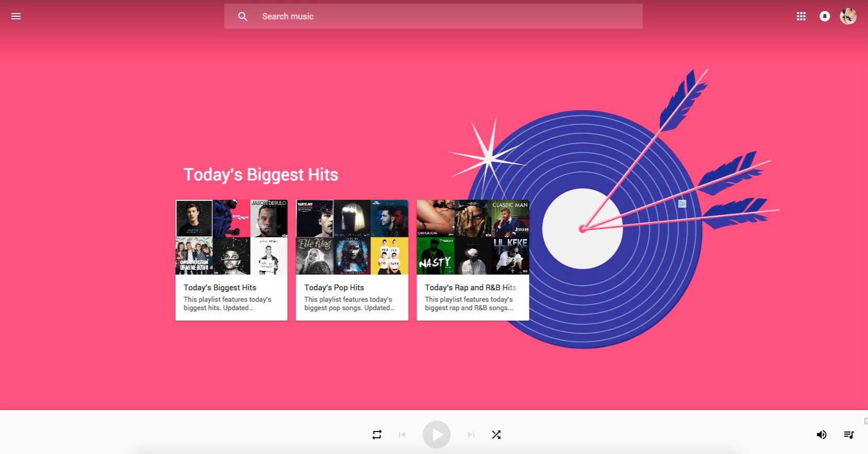
Task: Click the Nasty green album cover
Action: 435,256
